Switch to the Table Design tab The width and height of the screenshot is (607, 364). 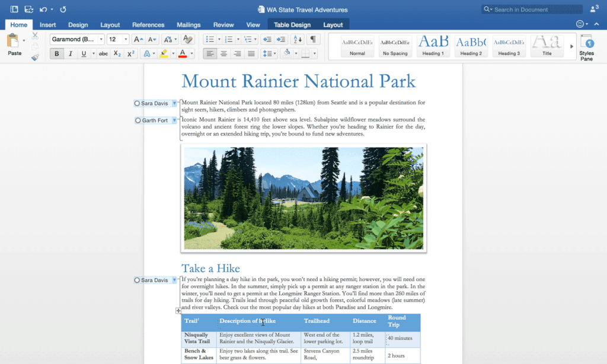click(x=291, y=24)
